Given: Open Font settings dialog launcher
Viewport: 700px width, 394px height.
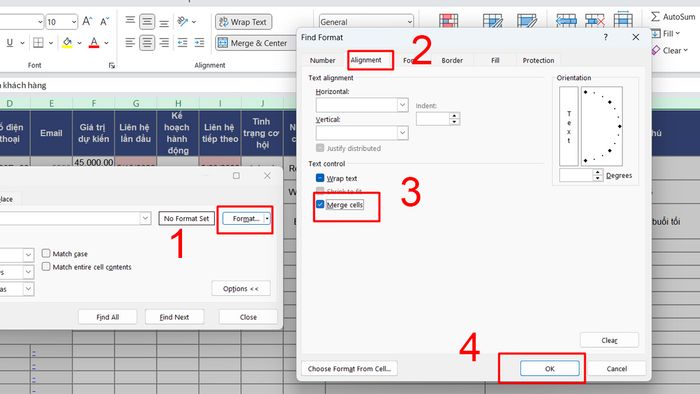Looking at the screenshot, I should pyautogui.click(x=112, y=66).
